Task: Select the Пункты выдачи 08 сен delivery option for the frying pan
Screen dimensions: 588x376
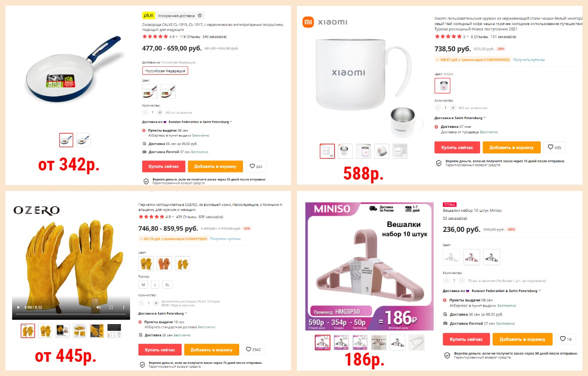Action: [144, 130]
